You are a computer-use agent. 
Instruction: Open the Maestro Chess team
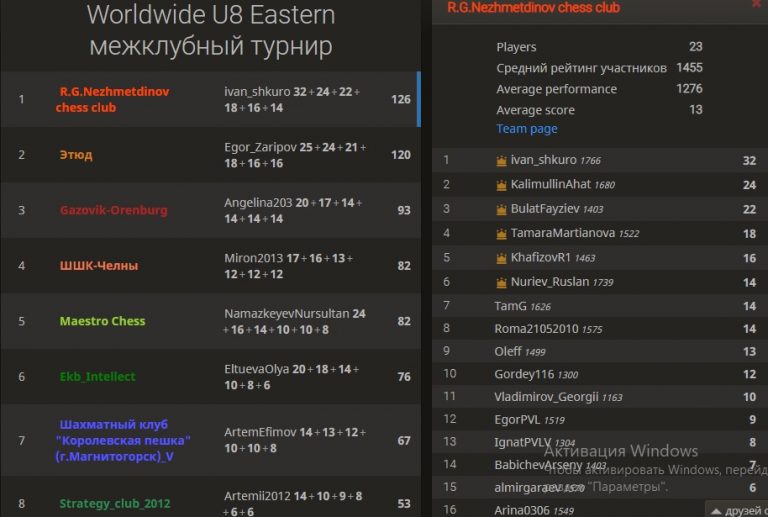pyautogui.click(x=102, y=321)
